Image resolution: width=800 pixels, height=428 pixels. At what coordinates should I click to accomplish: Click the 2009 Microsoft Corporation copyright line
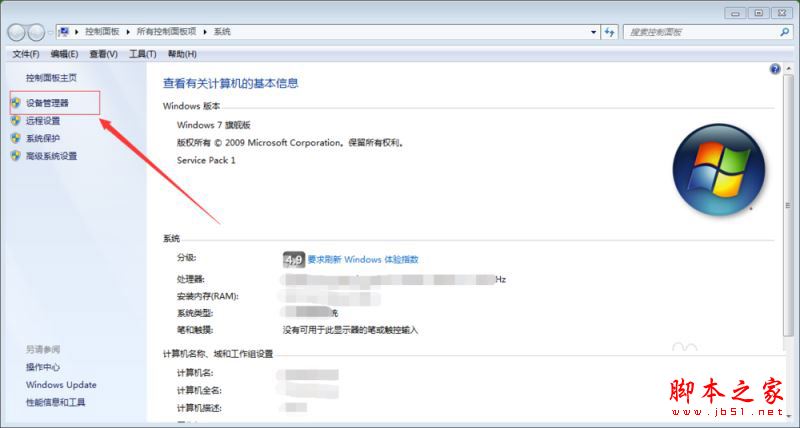tap(291, 143)
